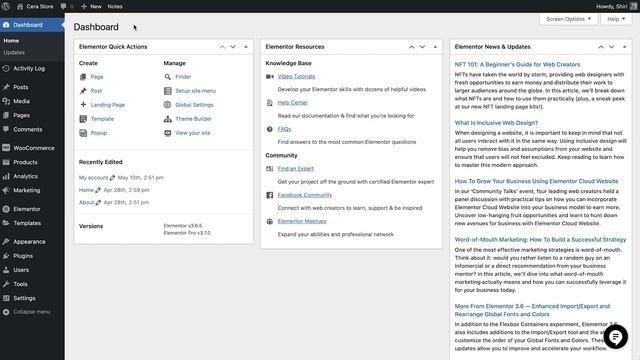Collapse the admin sidebar menu
Image resolution: width=640 pixels, height=360 pixels.
tap(27, 312)
